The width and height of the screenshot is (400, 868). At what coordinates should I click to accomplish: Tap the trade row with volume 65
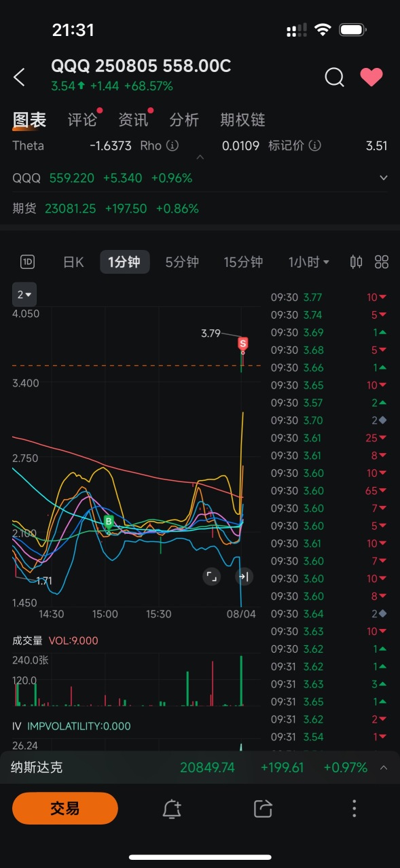pyautogui.click(x=329, y=491)
